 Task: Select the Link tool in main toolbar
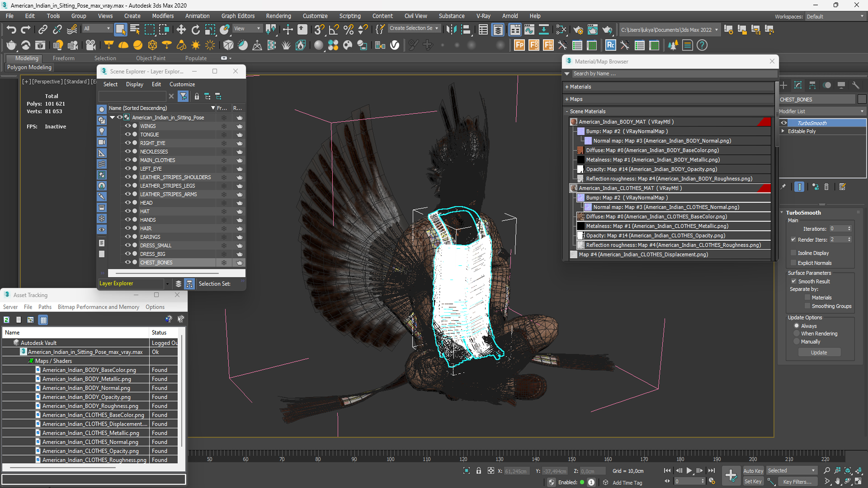point(42,30)
